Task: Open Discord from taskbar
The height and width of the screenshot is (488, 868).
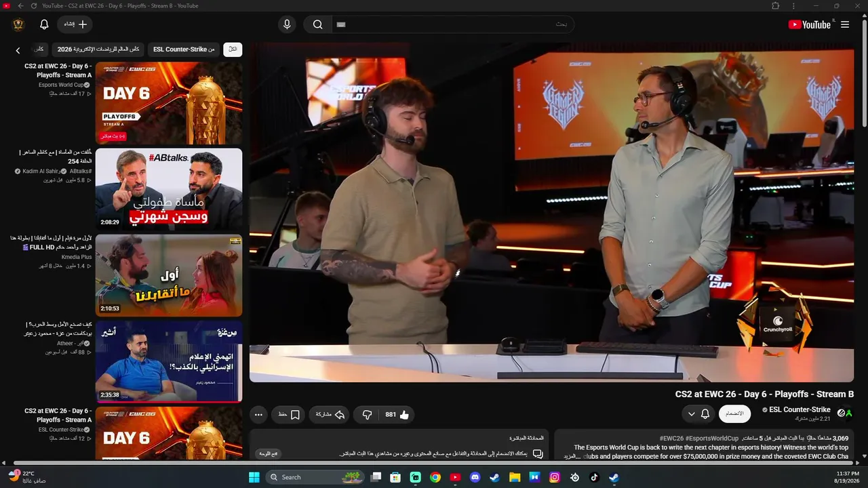Action: pyautogui.click(x=475, y=477)
